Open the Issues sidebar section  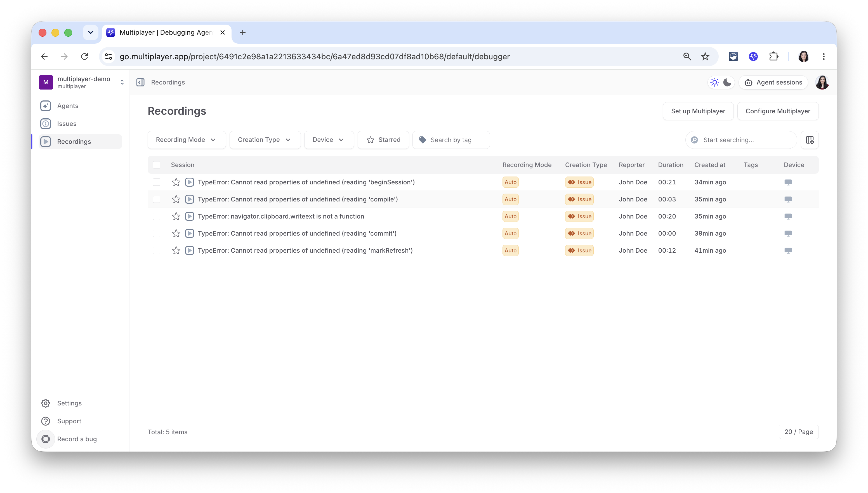[x=80, y=124]
